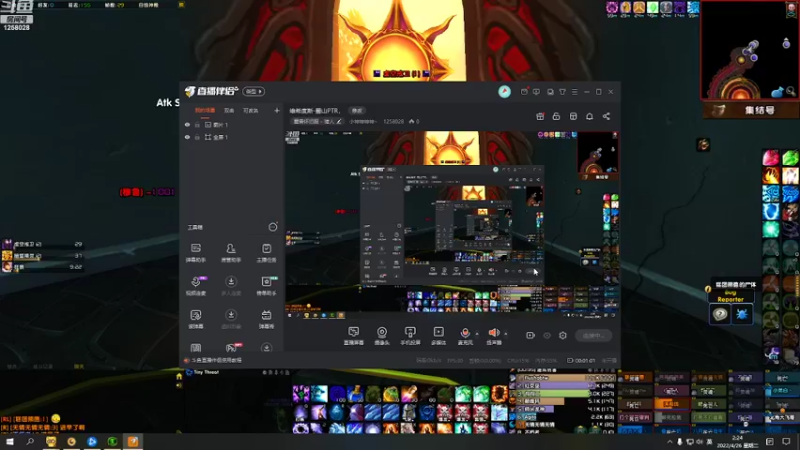Open the hamburger menu in title bar

click(x=574, y=92)
